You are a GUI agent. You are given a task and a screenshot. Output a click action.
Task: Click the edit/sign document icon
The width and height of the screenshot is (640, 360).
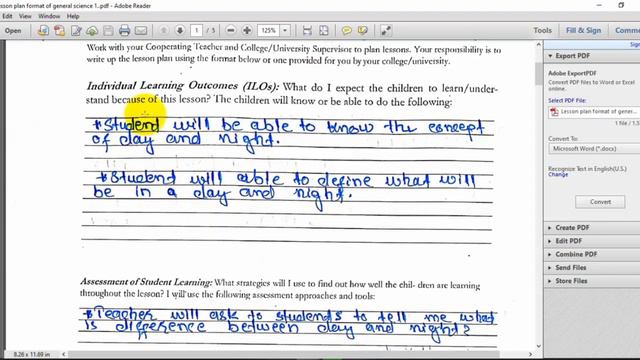point(76,31)
